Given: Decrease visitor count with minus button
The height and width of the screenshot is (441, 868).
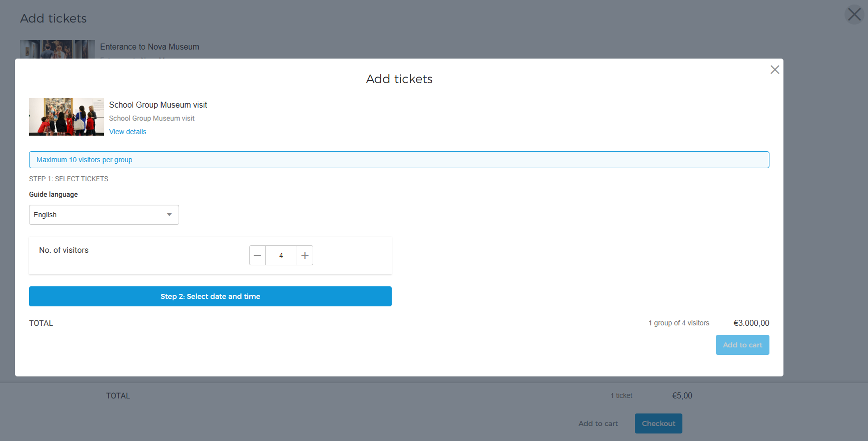Looking at the screenshot, I should pos(257,255).
